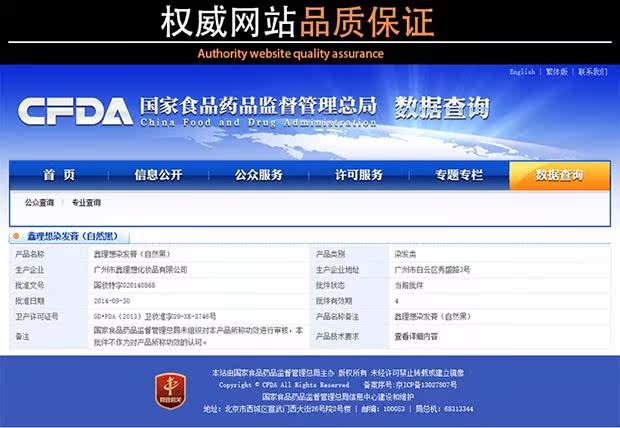Click the 产品名称 label
This screenshot has width=620, height=428.
[30, 254]
